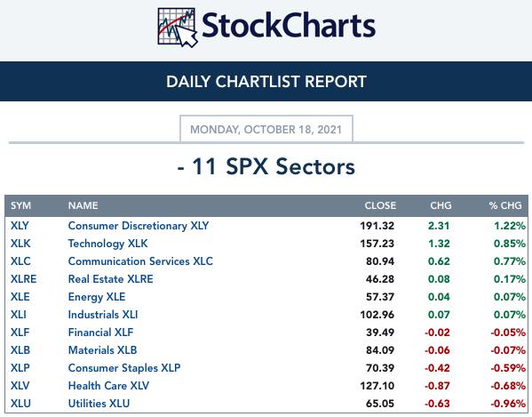Image resolution: width=532 pixels, height=417 pixels.
Task: Open Financial XLF name link
Action: pyautogui.click(x=100, y=333)
